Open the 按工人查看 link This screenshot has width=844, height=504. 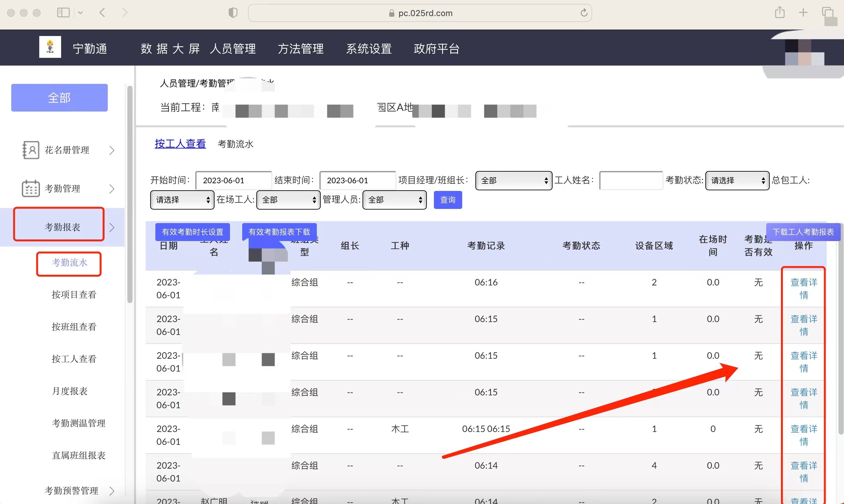(x=180, y=144)
